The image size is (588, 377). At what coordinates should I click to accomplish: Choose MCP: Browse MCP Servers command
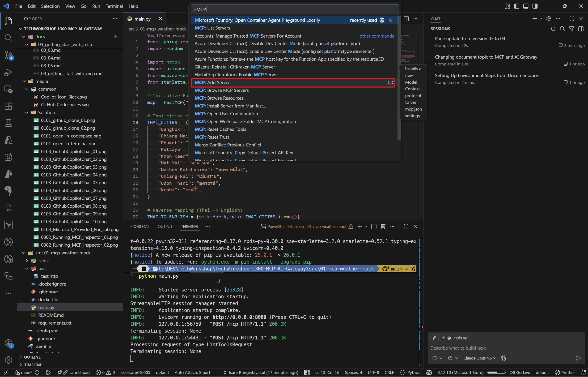[294, 90]
